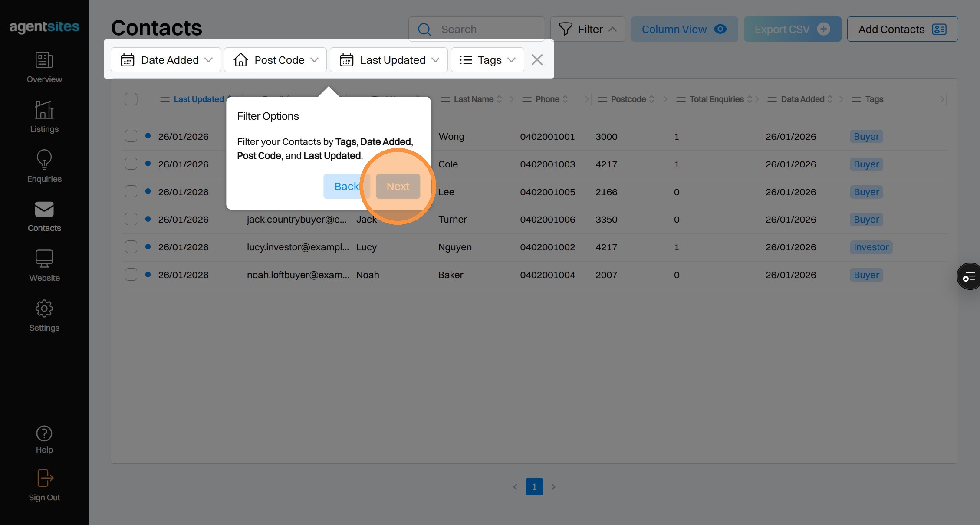Toggle the select-all contacts checkbox
The image size is (980, 525).
pyautogui.click(x=131, y=99)
